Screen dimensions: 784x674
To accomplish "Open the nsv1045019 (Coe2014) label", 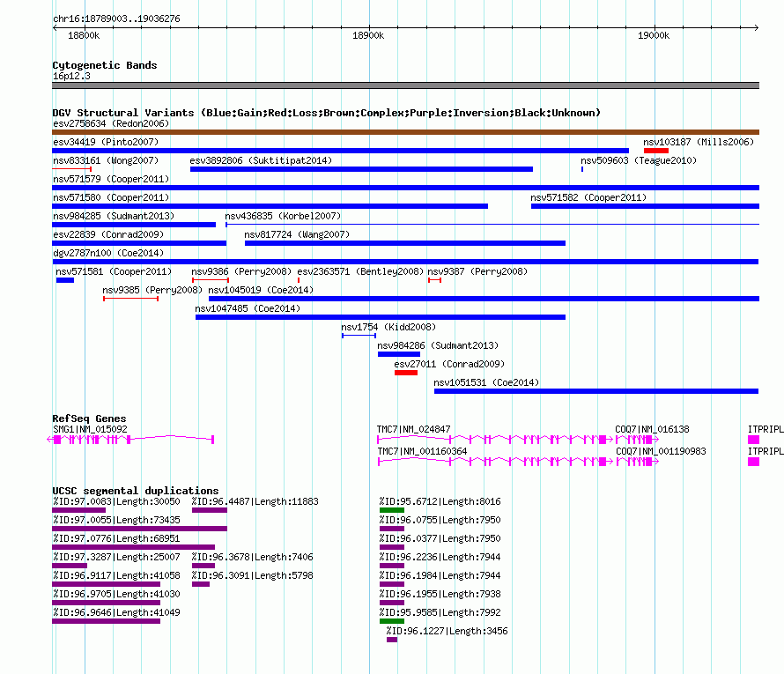I will coord(261,290).
